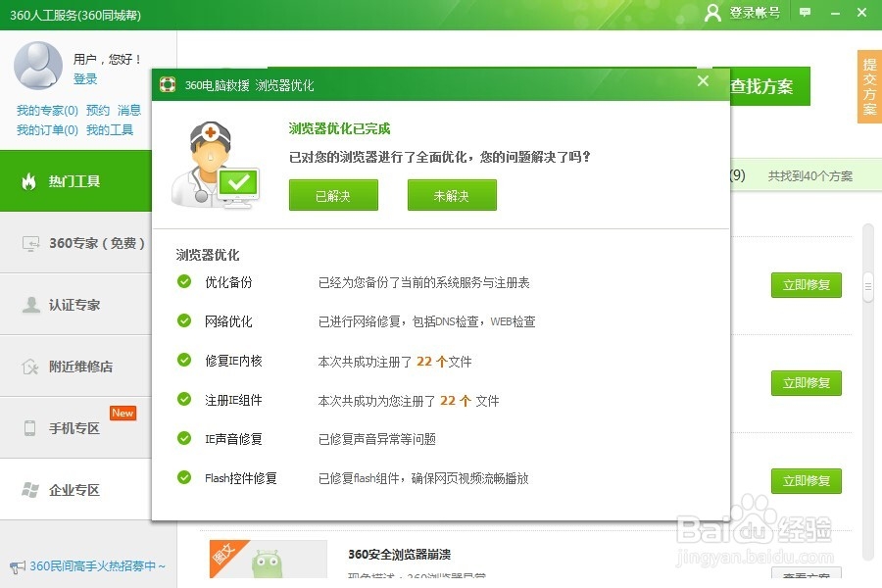Select 手机专区 sidebar tab

pyautogui.click(x=75, y=428)
